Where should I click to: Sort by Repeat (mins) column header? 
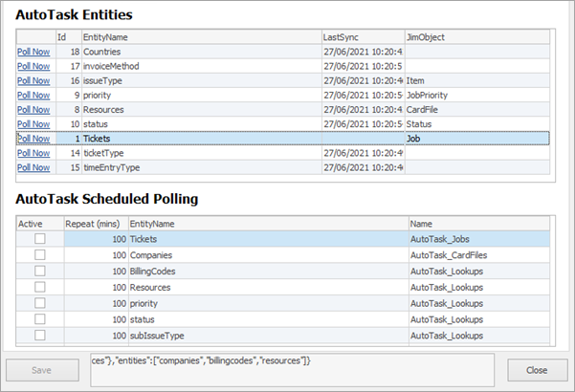point(97,224)
